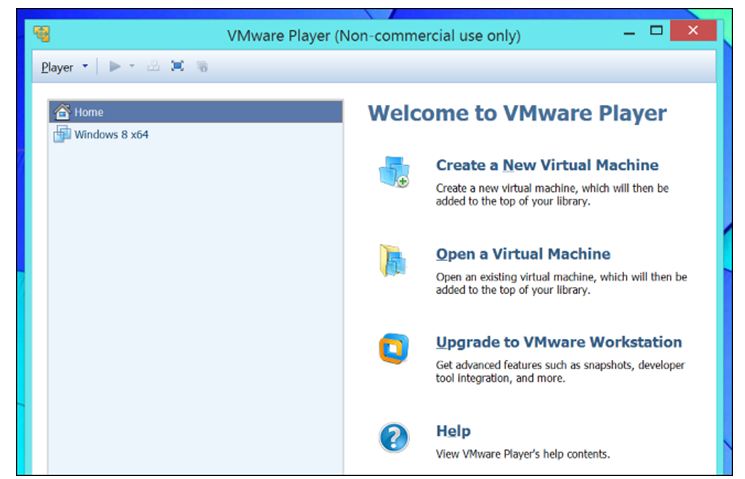The height and width of the screenshot is (479, 745).
Task: Click the Power On play button
Action: [x=115, y=66]
